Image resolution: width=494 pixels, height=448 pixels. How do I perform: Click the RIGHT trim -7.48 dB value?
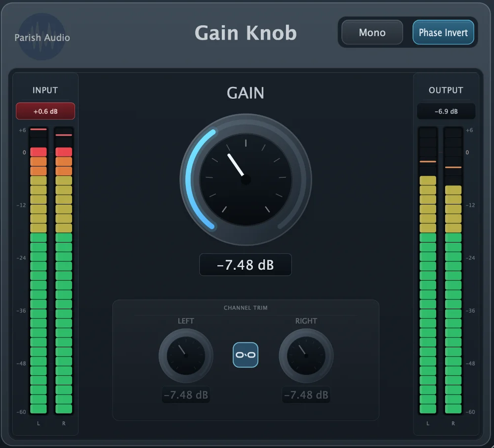[x=306, y=395]
